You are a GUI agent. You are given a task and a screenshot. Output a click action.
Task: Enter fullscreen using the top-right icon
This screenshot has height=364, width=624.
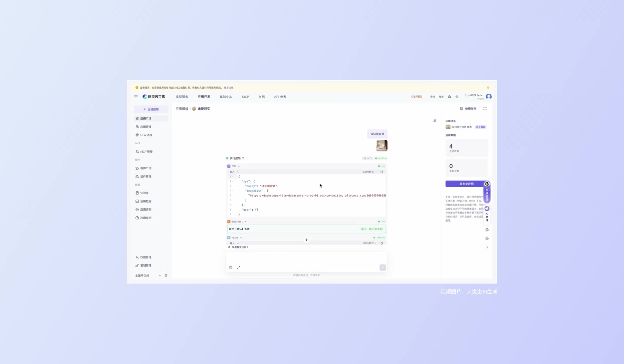[x=485, y=109]
